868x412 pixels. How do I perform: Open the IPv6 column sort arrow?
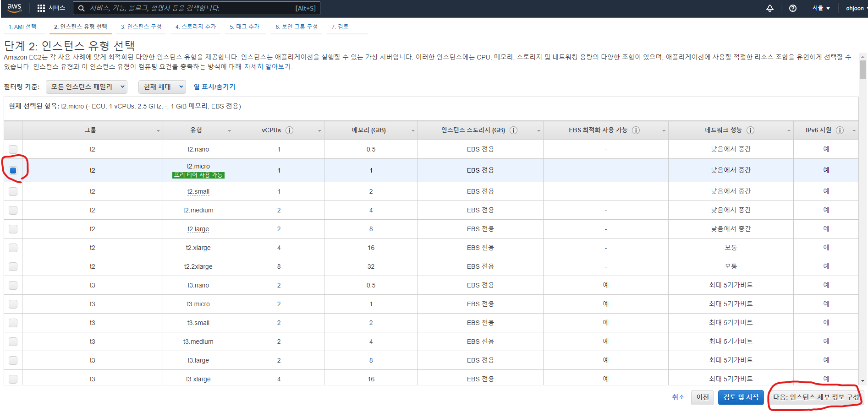pos(854,131)
